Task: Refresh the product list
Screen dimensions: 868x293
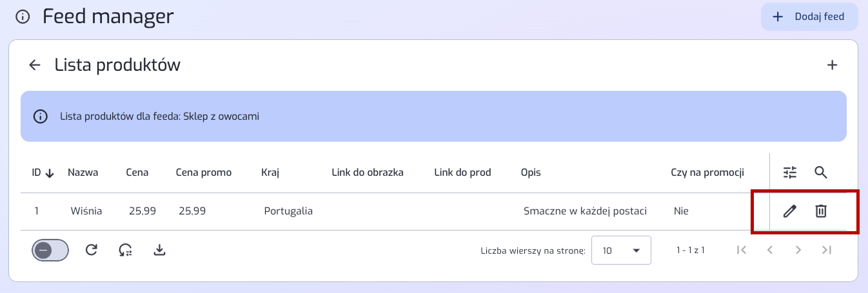Action: [x=92, y=250]
